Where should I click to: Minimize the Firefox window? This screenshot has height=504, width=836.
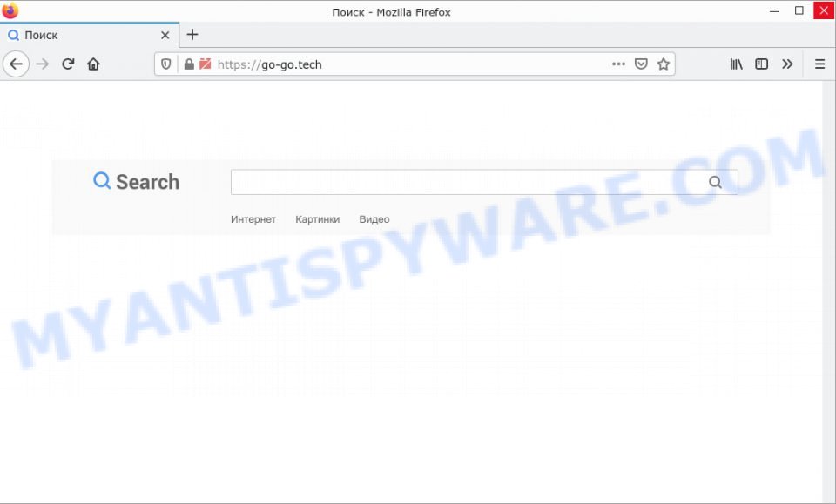tap(775, 11)
